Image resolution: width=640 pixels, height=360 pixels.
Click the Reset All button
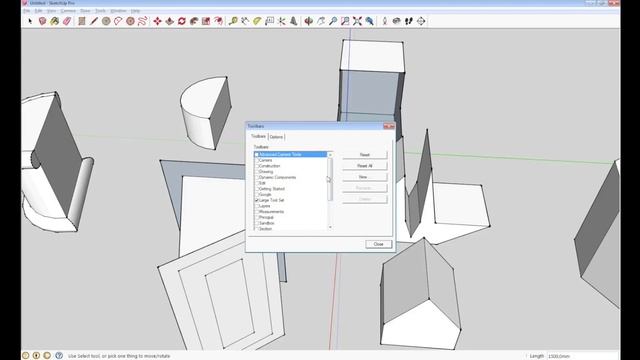[364, 166]
